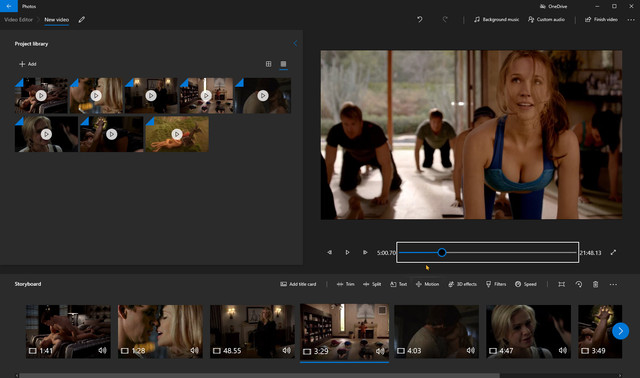The image size is (640, 378).
Task: Delete selected clip with trash icon
Action: click(596, 284)
